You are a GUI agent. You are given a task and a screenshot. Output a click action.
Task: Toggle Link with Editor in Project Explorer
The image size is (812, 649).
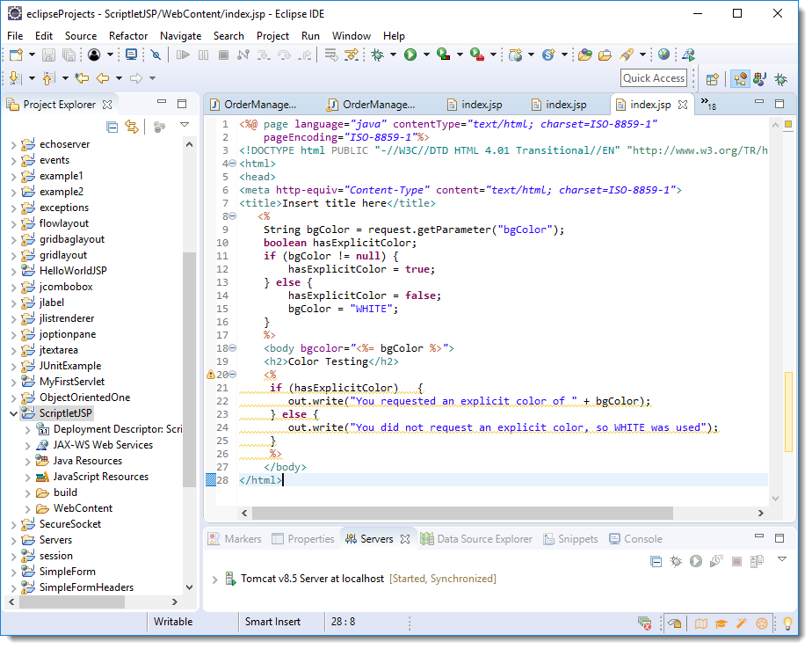click(132, 127)
